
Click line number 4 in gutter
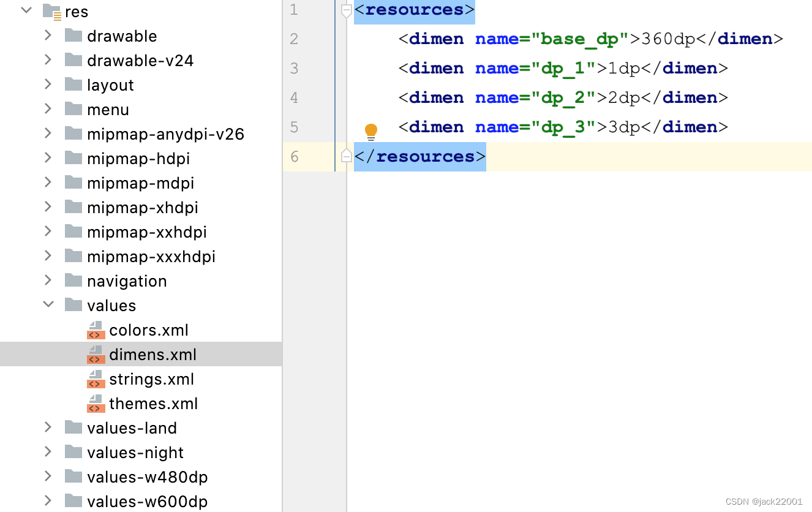tap(294, 98)
